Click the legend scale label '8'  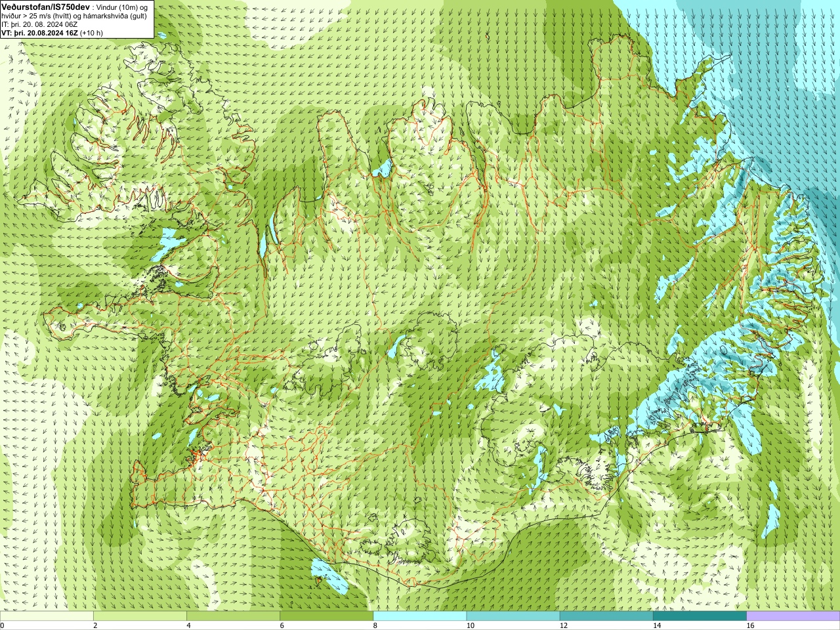tap(375, 625)
